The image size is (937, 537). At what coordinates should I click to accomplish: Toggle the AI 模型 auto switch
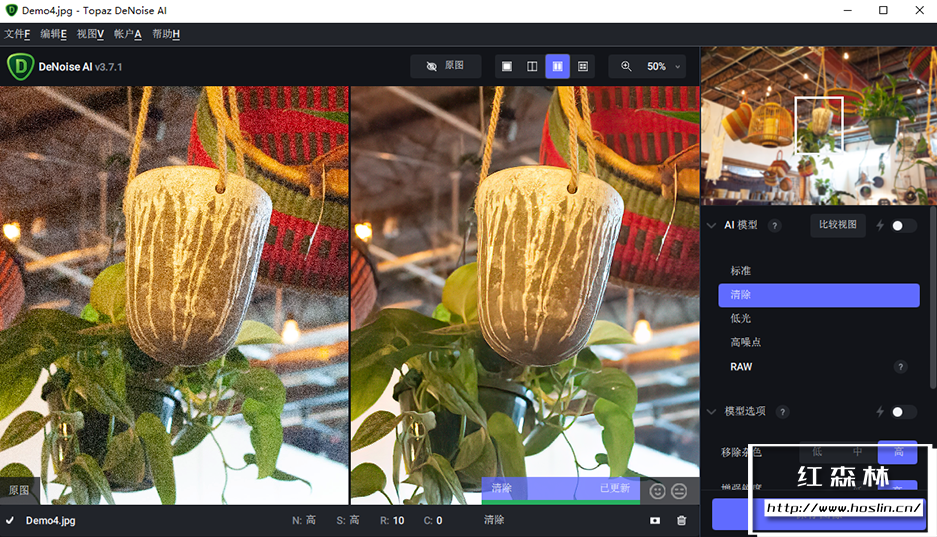(x=903, y=225)
